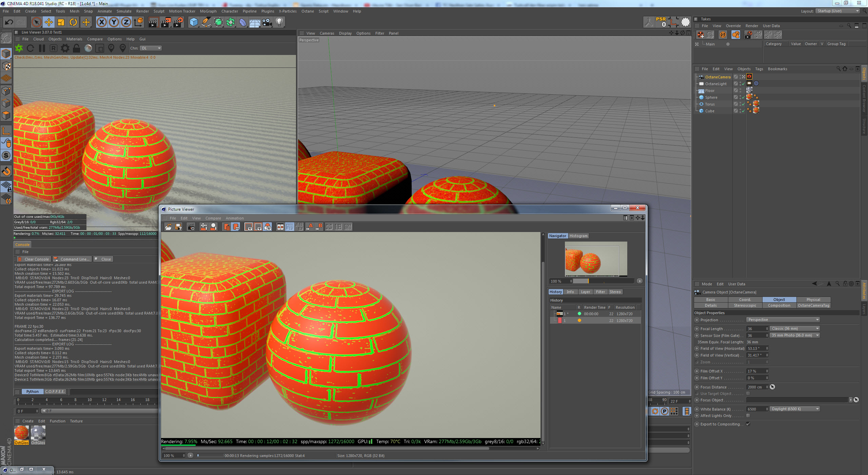868x475 pixels.
Task: Toggle the Live Viewer lock icon
Action: 76,48
